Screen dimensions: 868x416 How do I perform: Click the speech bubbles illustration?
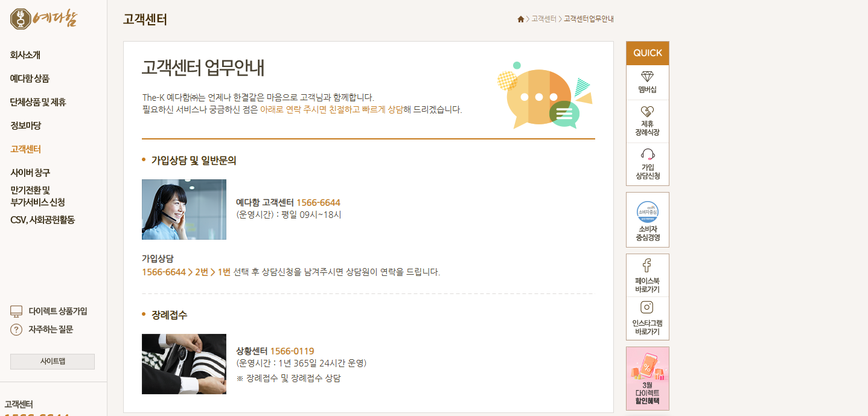pyautogui.click(x=544, y=95)
